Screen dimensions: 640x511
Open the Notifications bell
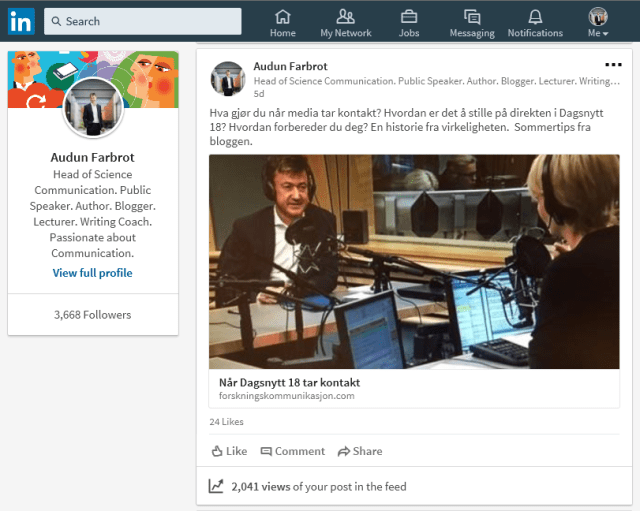tap(535, 24)
